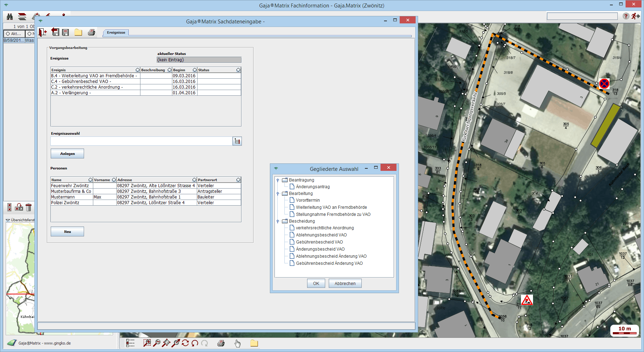The height and width of the screenshot is (352, 644).
Task: Print the Sachdateneingabe form via printer icon
Action: point(91,32)
